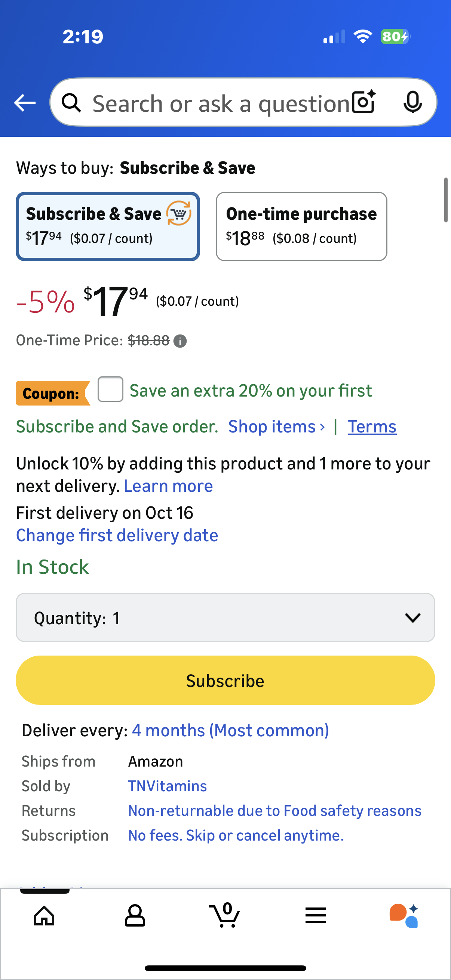Image resolution: width=451 pixels, height=980 pixels.
Task: Expand the Quantity dropdown
Action: pos(225,617)
